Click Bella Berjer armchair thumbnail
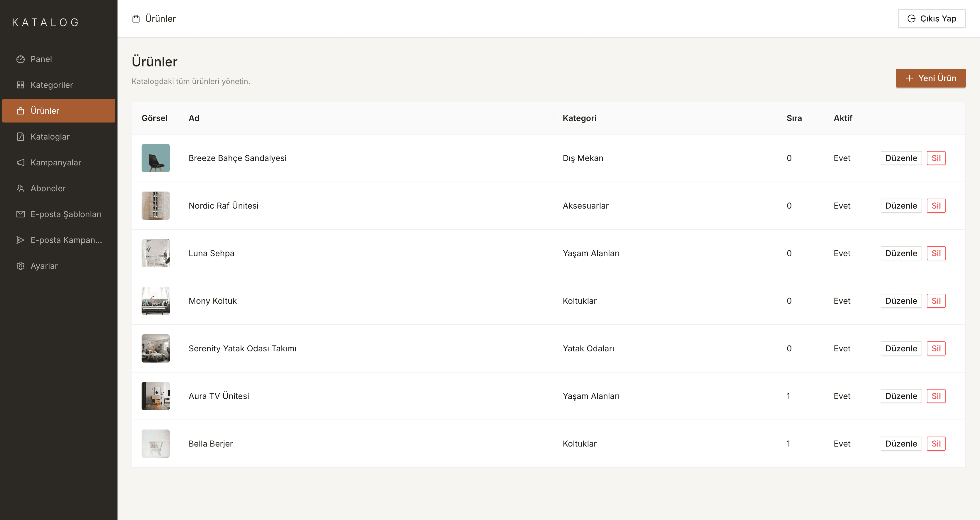This screenshot has height=520, width=980. (x=156, y=443)
